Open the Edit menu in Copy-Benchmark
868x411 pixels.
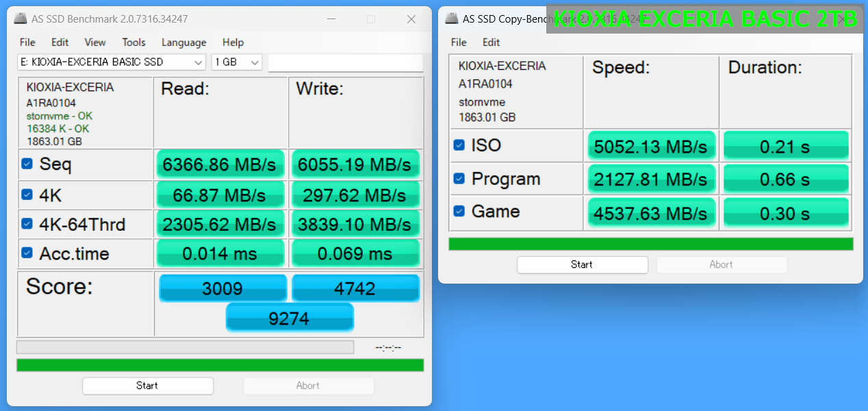click(491, 42)
